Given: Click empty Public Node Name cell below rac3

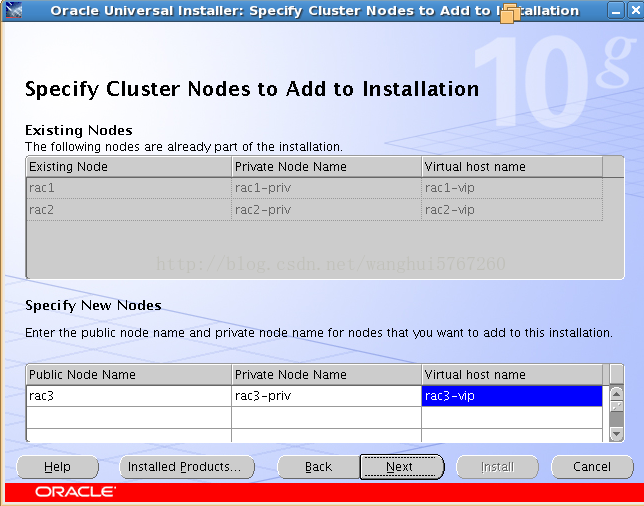Looking at the screenshot, I should point(129,418).
